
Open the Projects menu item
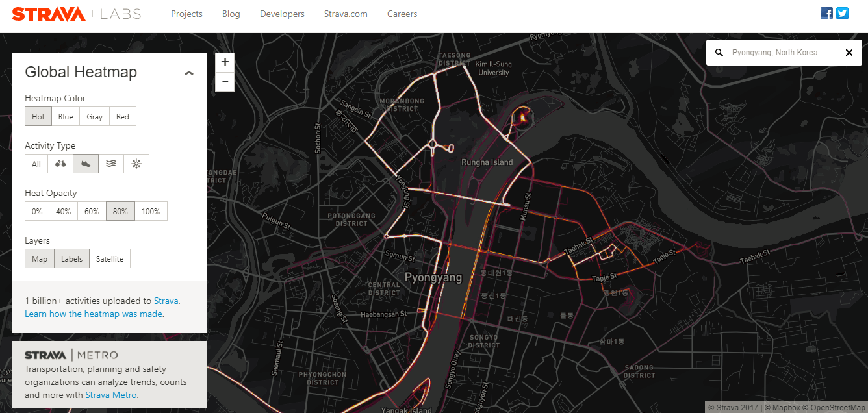(x=186, y=14)
